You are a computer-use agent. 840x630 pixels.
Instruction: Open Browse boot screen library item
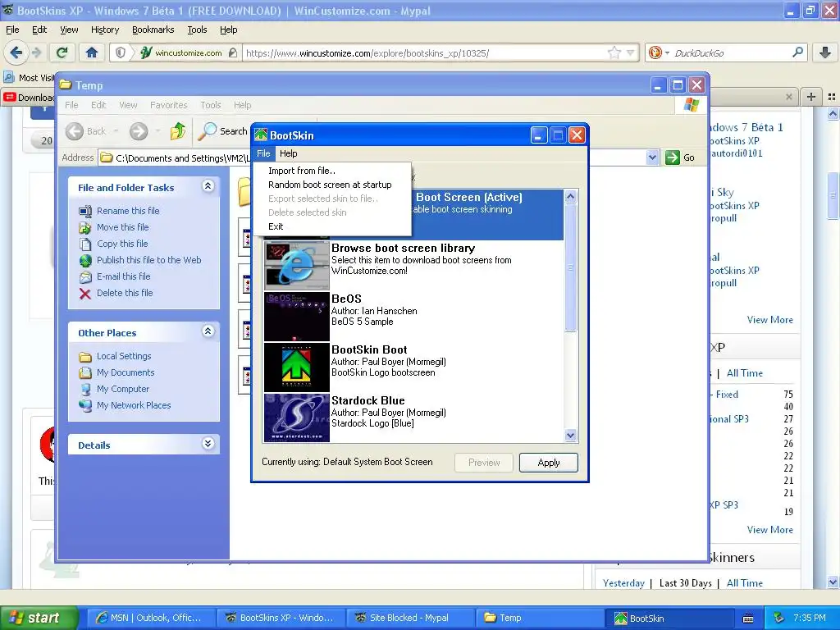pos(413,265)
